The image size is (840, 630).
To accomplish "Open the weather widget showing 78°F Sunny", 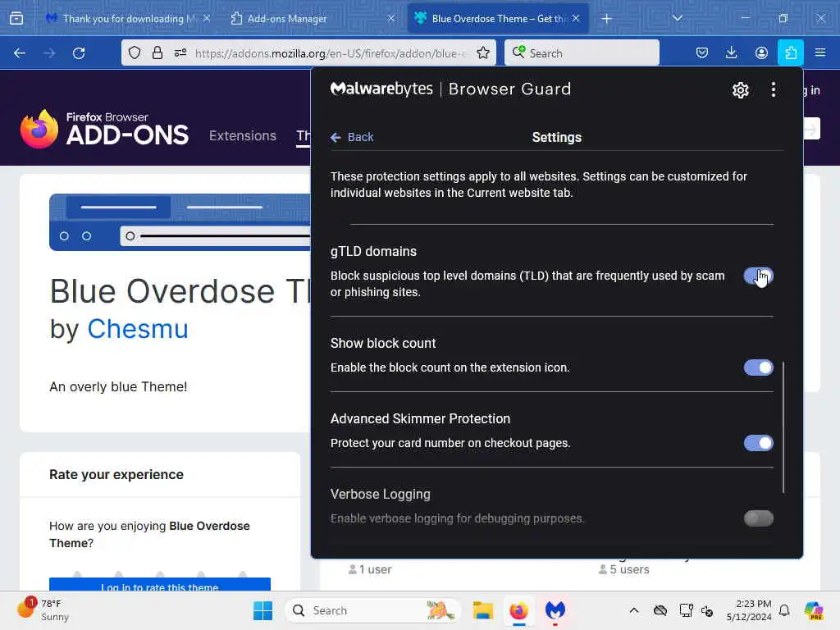I will (43, 610).
